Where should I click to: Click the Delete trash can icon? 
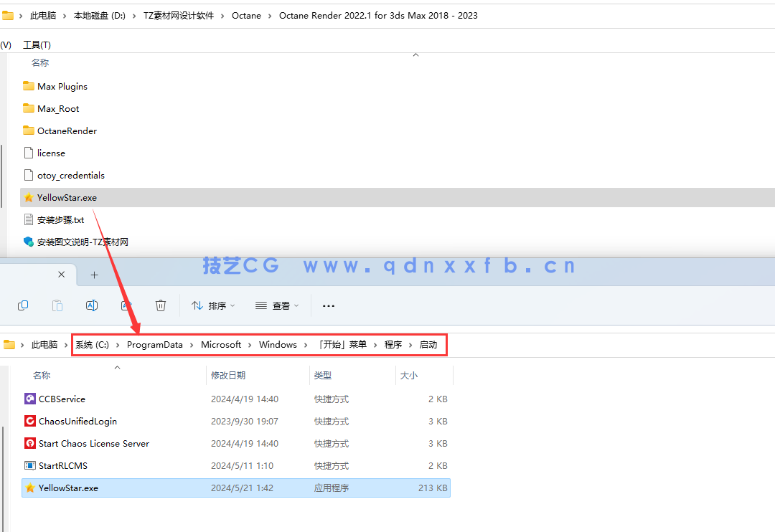(x=161, y=305)
